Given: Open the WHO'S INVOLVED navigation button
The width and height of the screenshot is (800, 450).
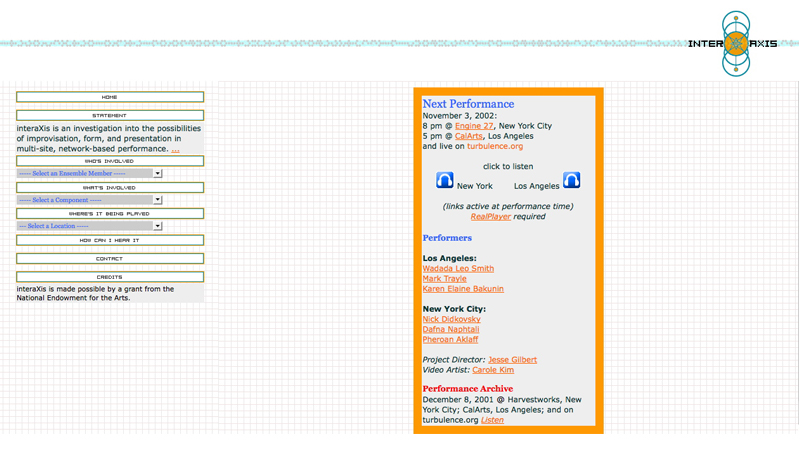Looking at the screenshot, I should [110, 161].
